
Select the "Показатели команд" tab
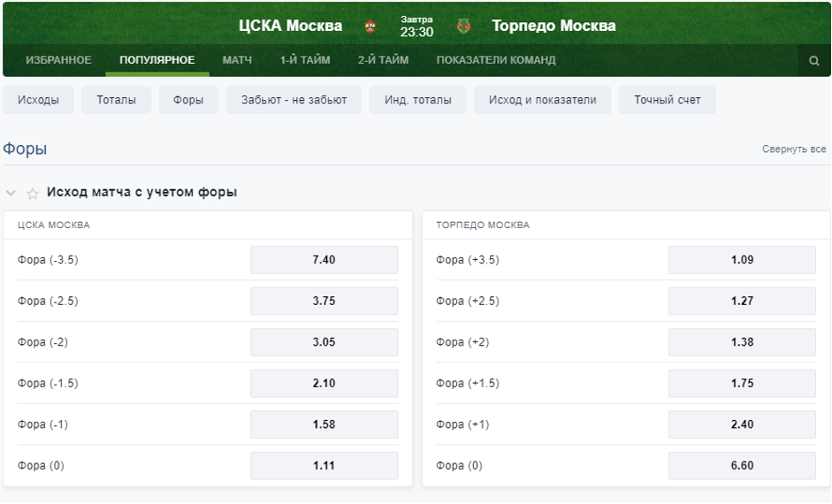point(496,60)
